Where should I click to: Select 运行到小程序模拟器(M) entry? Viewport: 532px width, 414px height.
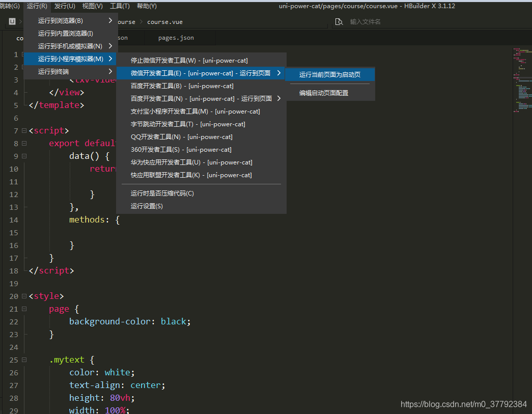(71, 59)
